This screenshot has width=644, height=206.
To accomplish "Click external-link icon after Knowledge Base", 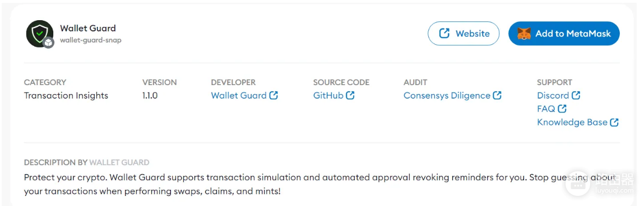I will 614,122.
